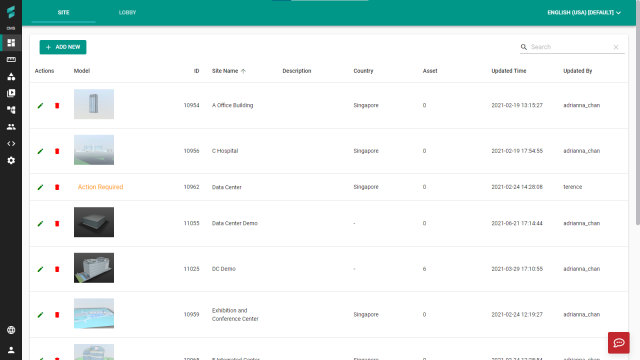Sort by the Updated By column header
This screenshot has height=360, width=640.
(x=578, y=71)
